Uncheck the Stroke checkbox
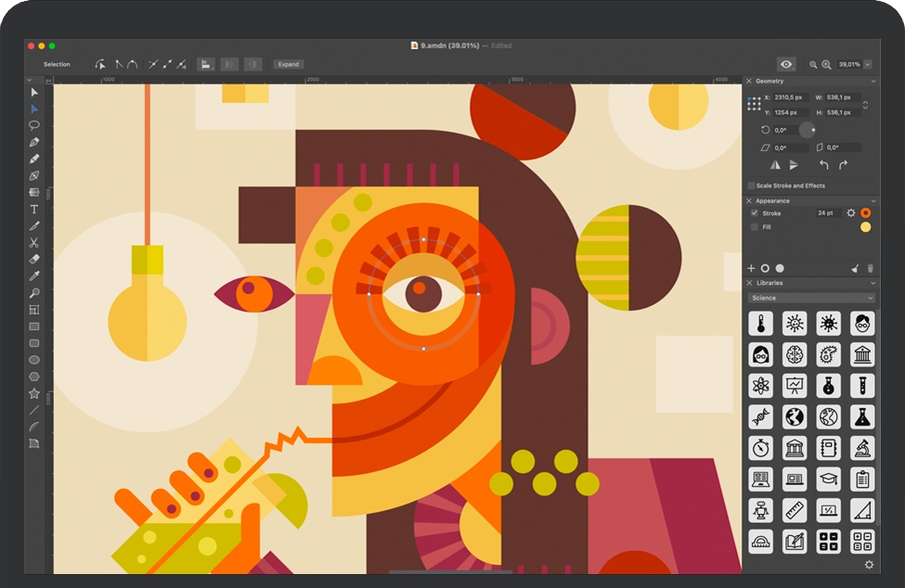This screenshot has width=905, height=588. coord(754,213)
